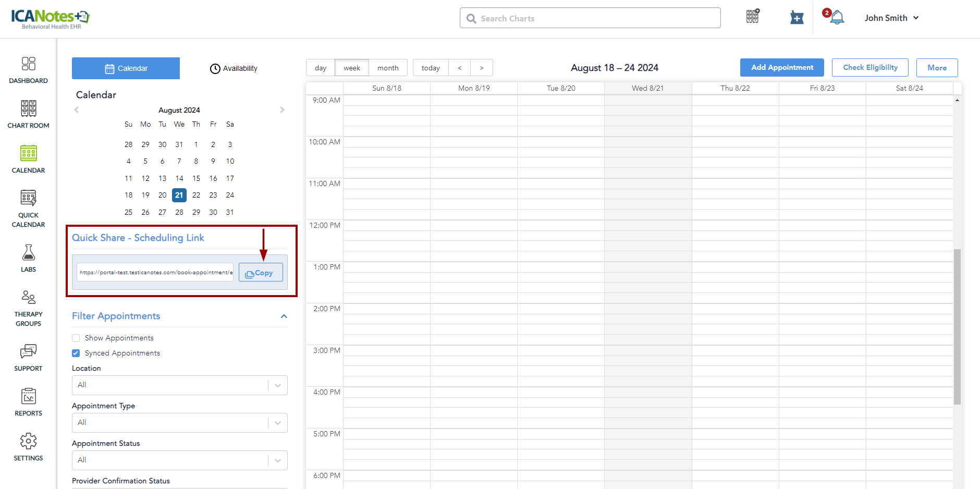Open Quick Calendar in sidebar
This screenshot has width=980, height=489.
(28, 208)
